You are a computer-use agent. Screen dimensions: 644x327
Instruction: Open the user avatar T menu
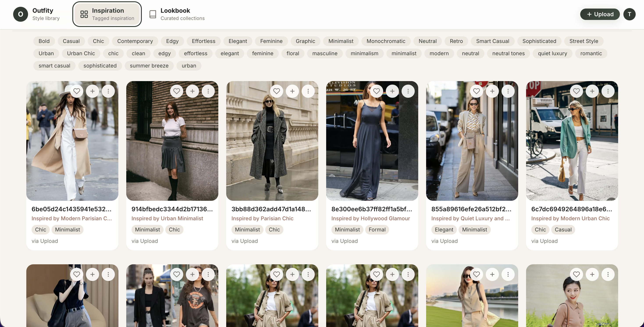[630, 14]
